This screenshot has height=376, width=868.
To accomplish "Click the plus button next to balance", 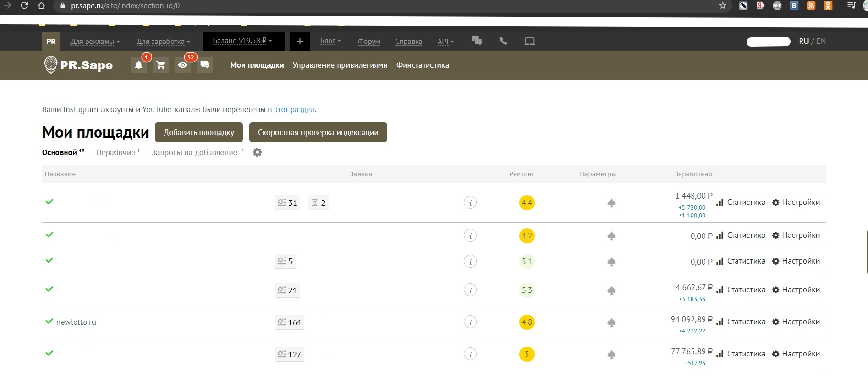I will pos(300,42).
